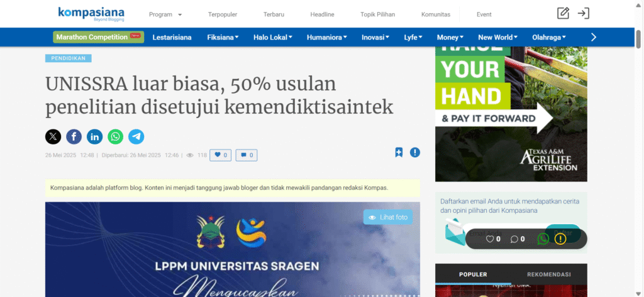Image resolution: width=644 pixels, height=297 pixels.
Task: Open the Program dropdown menu
Action: 165,14
